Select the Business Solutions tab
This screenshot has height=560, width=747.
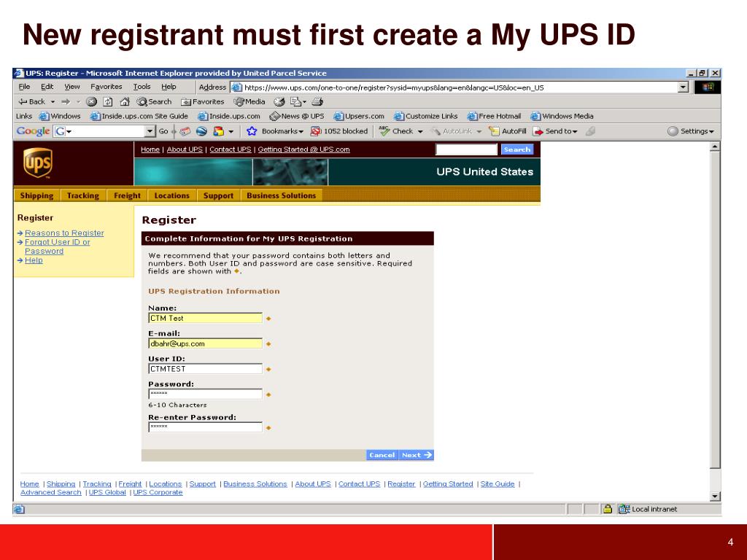[x=281, y=195]
